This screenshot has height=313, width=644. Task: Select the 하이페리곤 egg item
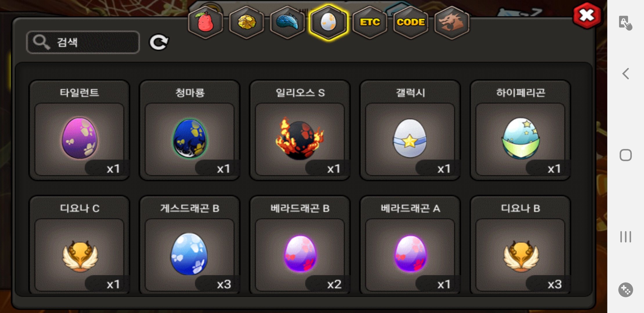pyautogui.click(x=520, y=130)
